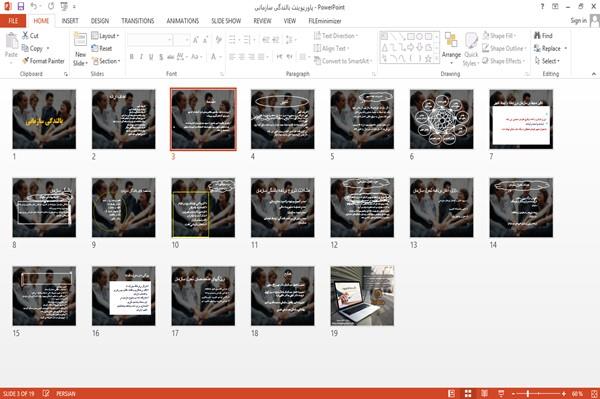Select slide 1 thumbnail with yellow title
Image resolution: width=600 pixels, height=399 pixels.
44,119
